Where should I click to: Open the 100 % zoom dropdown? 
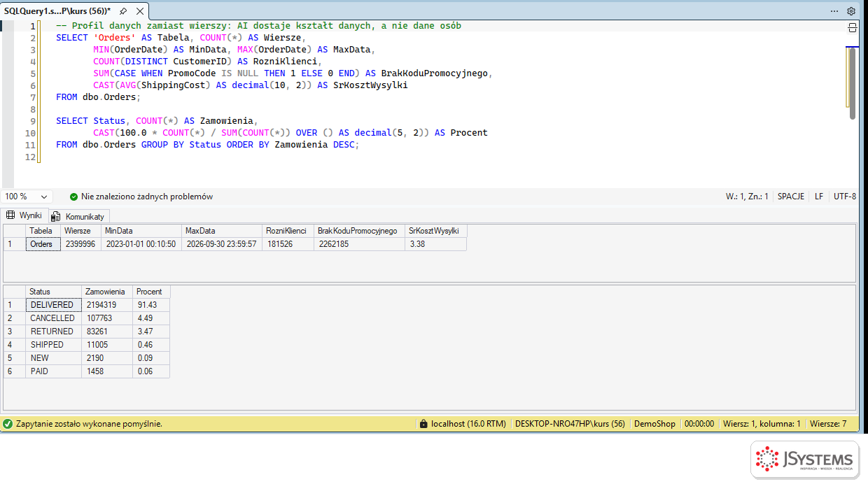(27, 197)
